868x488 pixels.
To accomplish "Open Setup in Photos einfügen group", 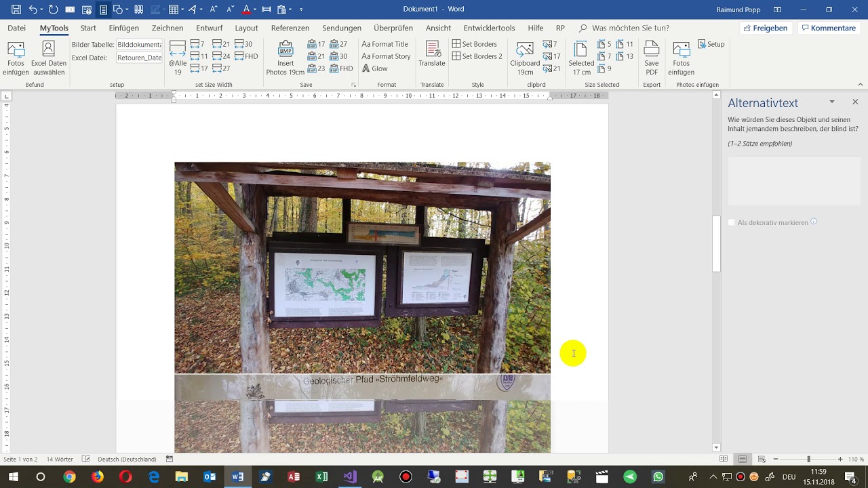I will pyautogui.click(x=711, y=44).
